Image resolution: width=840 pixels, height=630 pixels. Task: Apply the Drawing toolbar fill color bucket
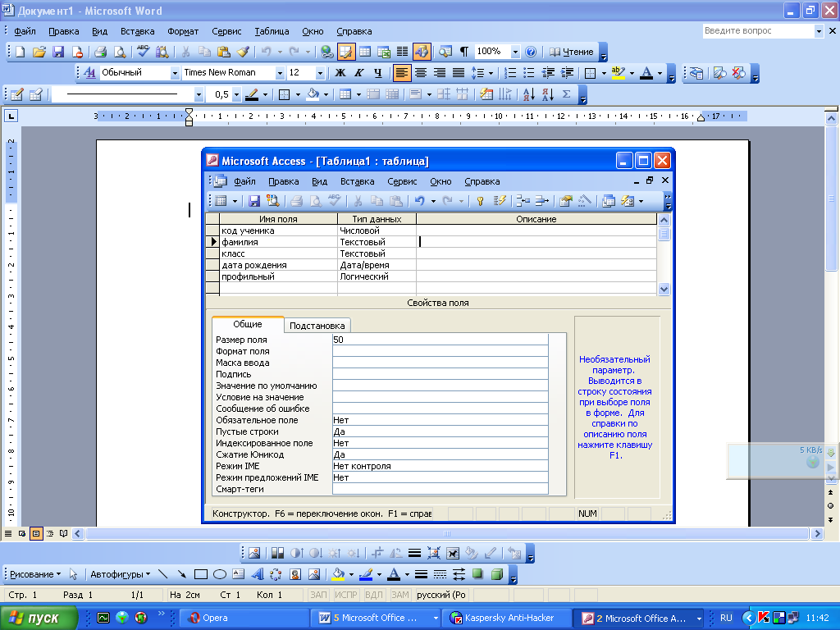(x=338, y=574)
